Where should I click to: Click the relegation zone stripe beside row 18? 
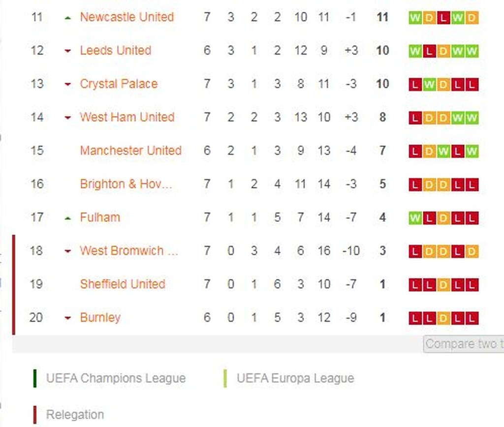[x=14, y=251]
